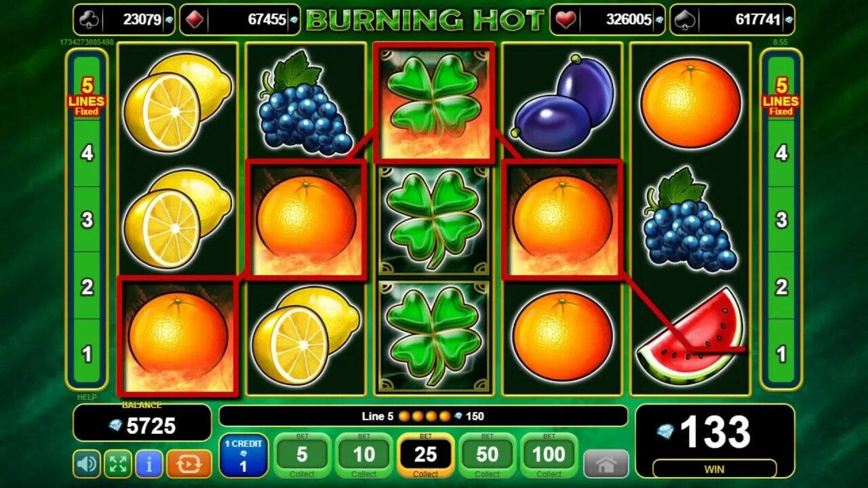Click the HELP label above balance
Image resolution: width=868 pixels, height=488 pixels.
tap(87, 397)
